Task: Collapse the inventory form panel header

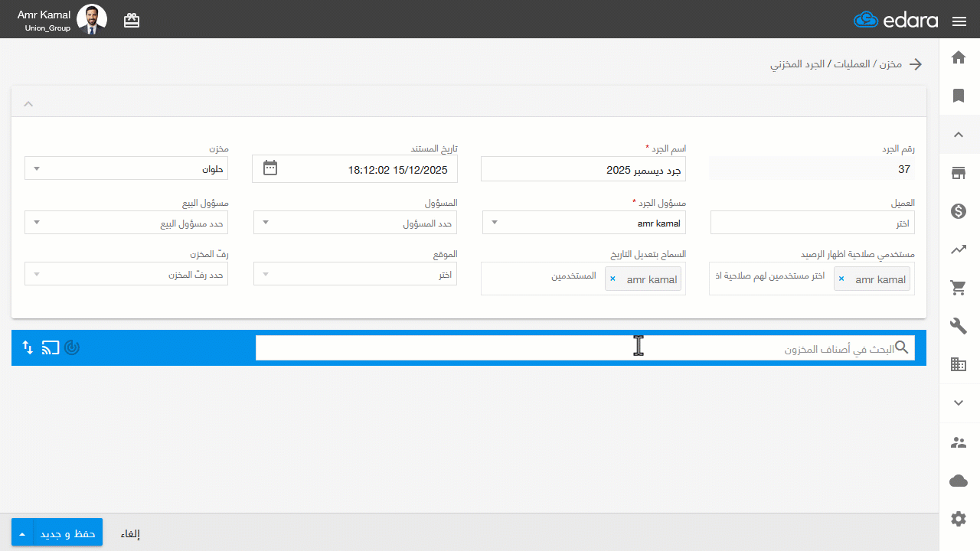Action: (x=28, y=103)
